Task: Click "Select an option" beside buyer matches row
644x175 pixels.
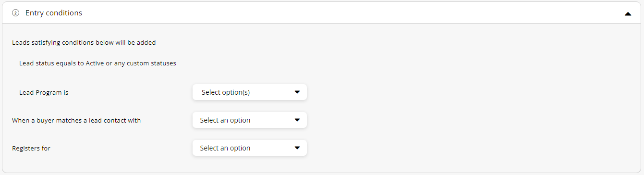Action: tap(225, 120)
